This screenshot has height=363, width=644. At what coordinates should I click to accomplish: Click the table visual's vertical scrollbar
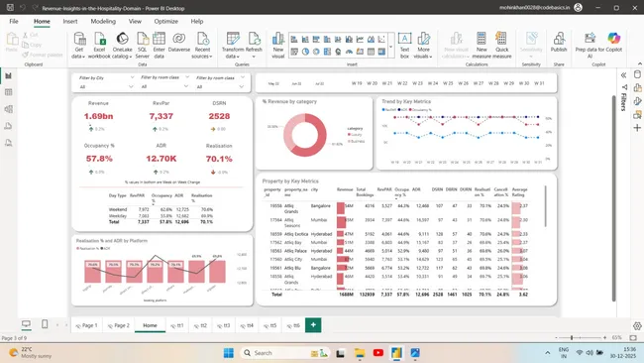pos(546,205)
